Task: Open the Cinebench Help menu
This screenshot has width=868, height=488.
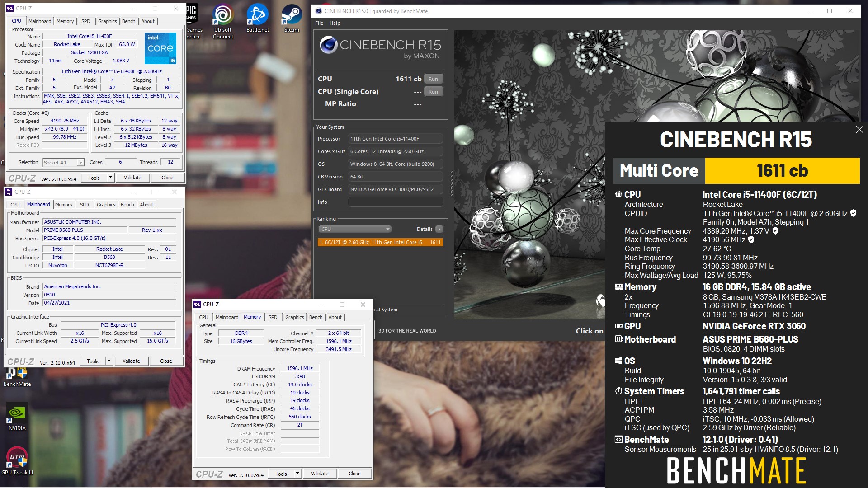Action: (335, 23)
